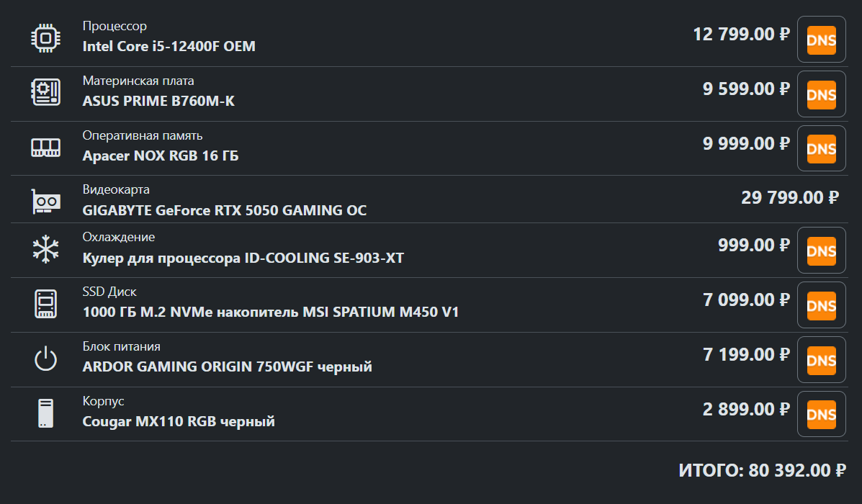Click the processor chip icon
This screenshot has width=862, height=504.
tap(45, 38)
